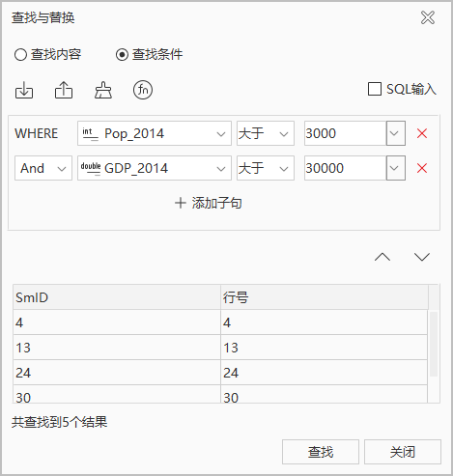The image size is (453, 476).
Task: Delete the Pop_2014 condition row
Action: [x=422, y=133]
